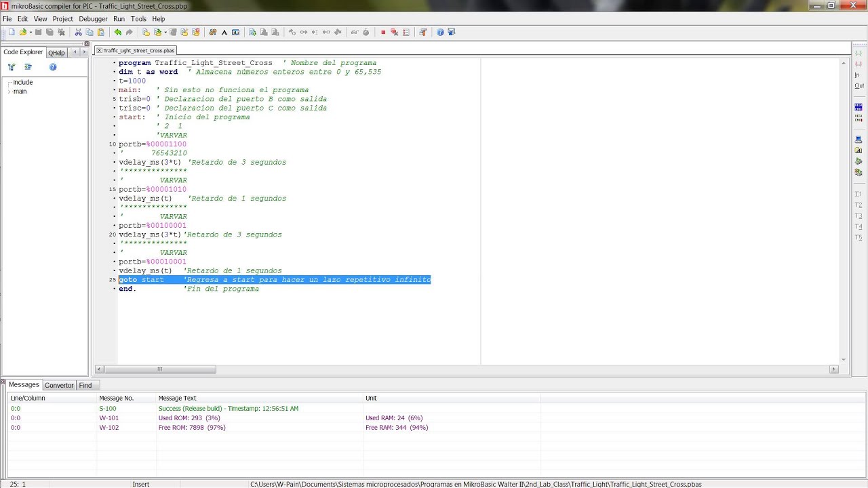Viewport: 868px width, 488px height.
Task: Click the Copy toolbar icon
Action: (x=90, y=32)
